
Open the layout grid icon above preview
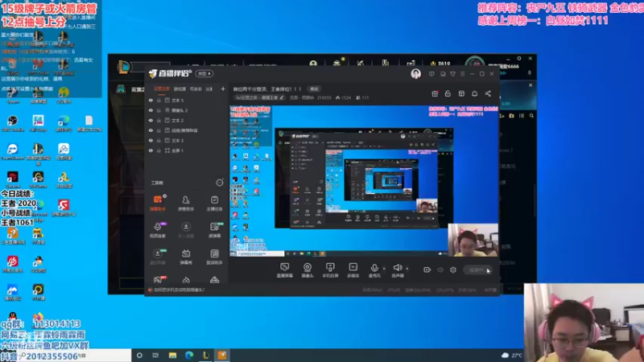tap(461, 93)
